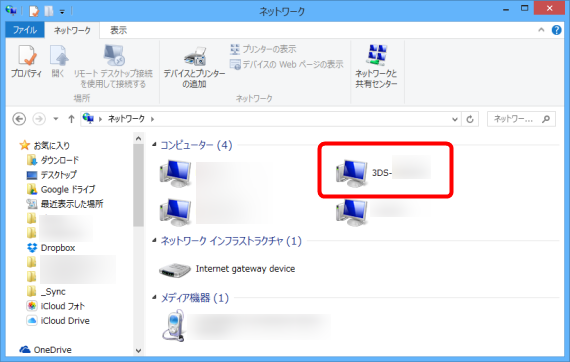Select the media device icon
The width and height of the screenshot is (570, 362).
coord(174,326)
